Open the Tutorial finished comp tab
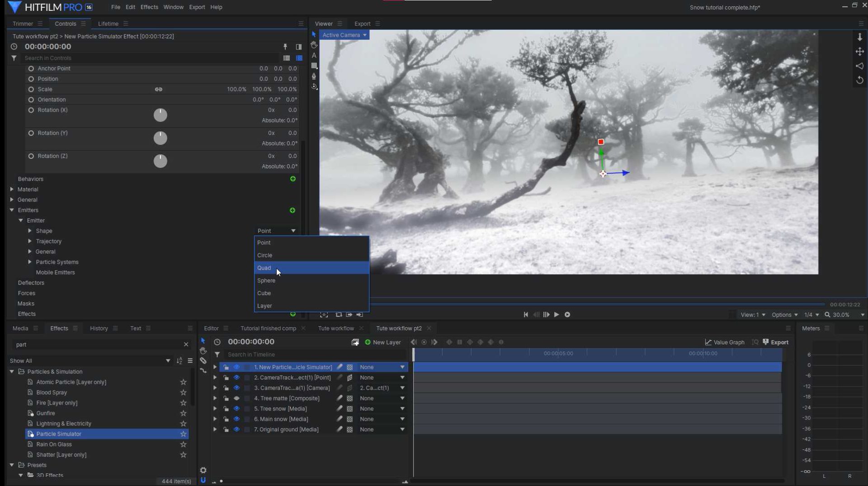 [x=268, y=329]
